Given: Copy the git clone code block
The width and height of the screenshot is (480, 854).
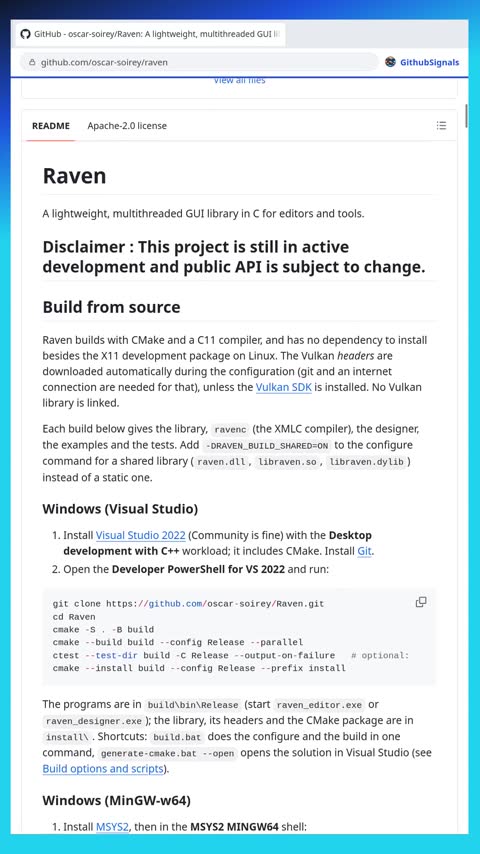Looking at the screenshot, I should 421,602.
